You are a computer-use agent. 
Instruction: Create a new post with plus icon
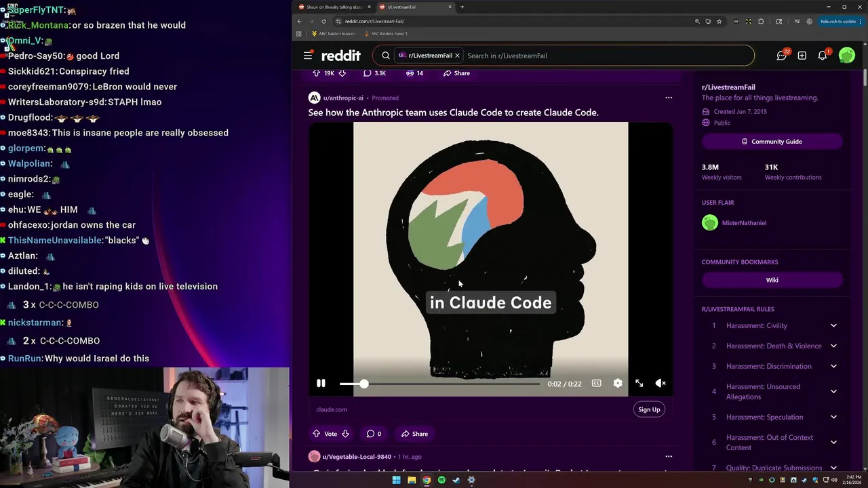802,56
